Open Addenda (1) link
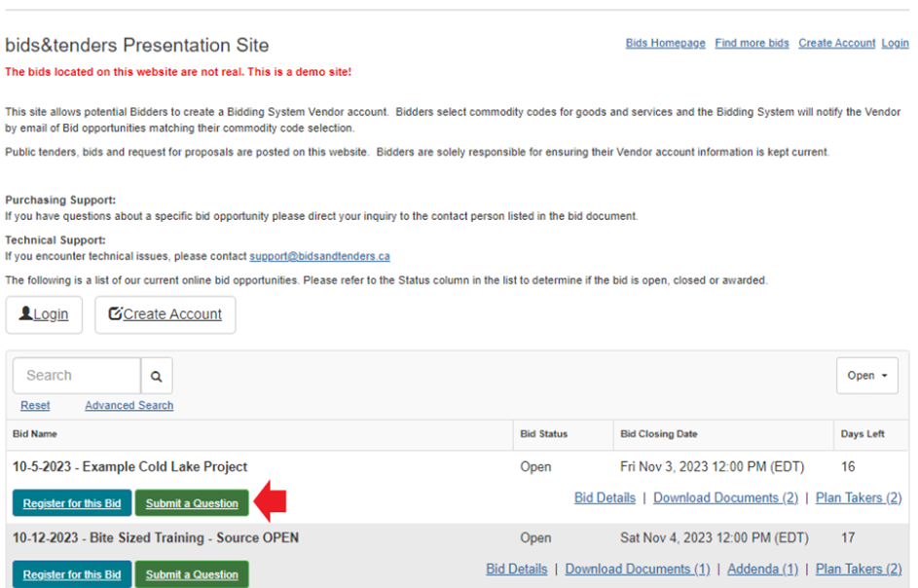This screenshot has height=588, width=918. [762, 570]
